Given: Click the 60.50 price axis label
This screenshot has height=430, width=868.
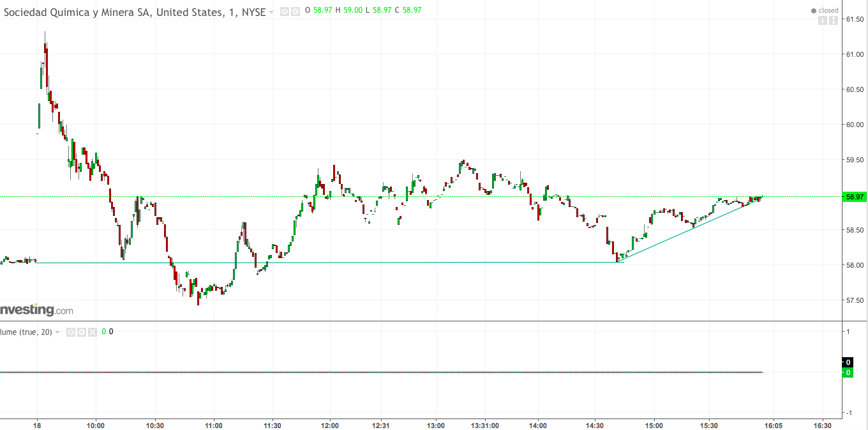Looking at the screenshot, I should point(855,89).
